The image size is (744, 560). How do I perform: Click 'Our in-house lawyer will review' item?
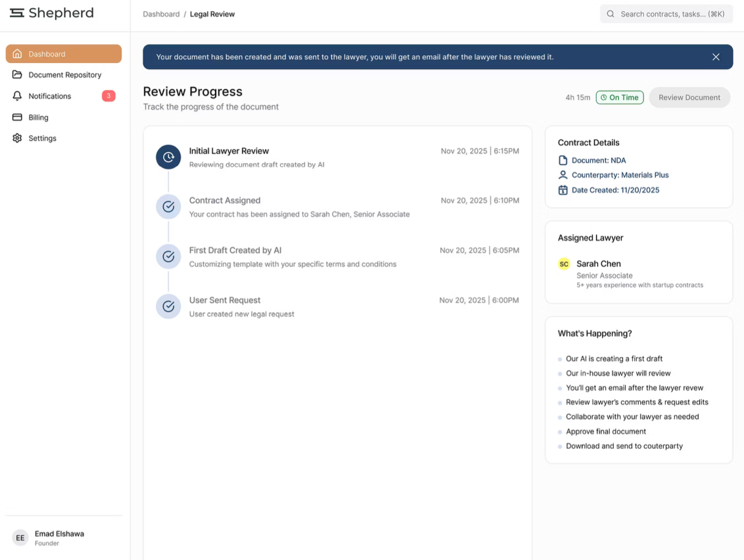click(618, 373)
